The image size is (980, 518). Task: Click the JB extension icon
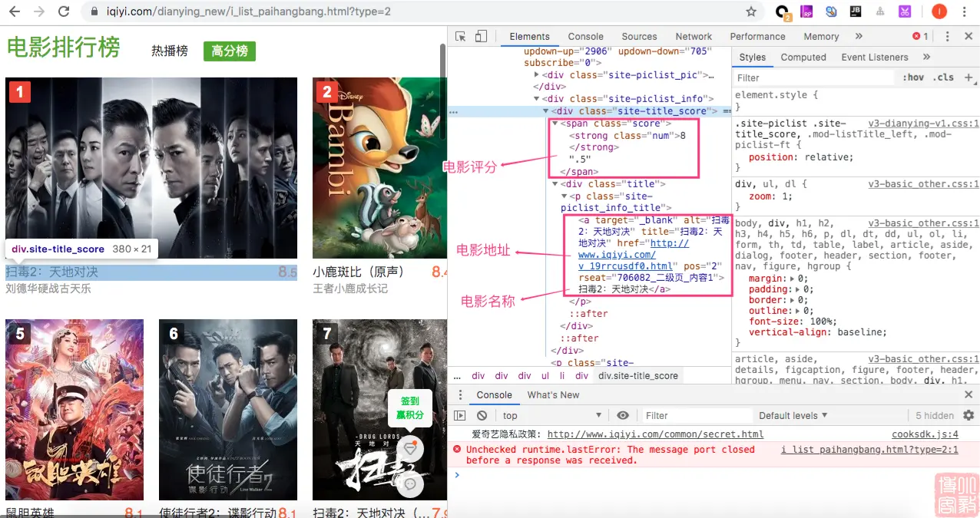click(x=856, y=12)
